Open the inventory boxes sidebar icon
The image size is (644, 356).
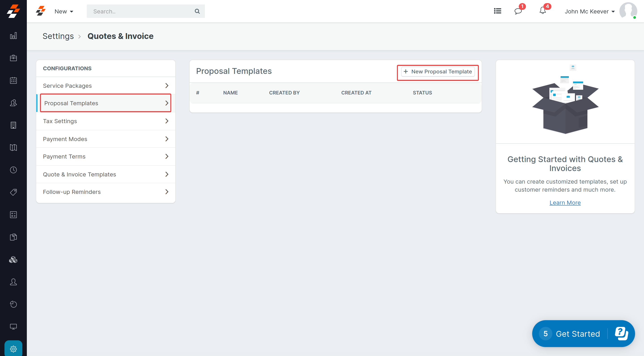[x=13, y=260]
